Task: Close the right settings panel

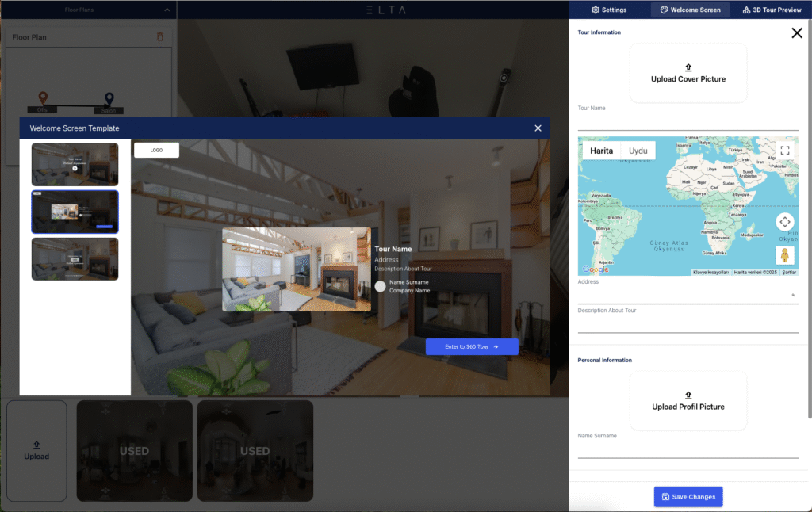Action: point(796,33)
